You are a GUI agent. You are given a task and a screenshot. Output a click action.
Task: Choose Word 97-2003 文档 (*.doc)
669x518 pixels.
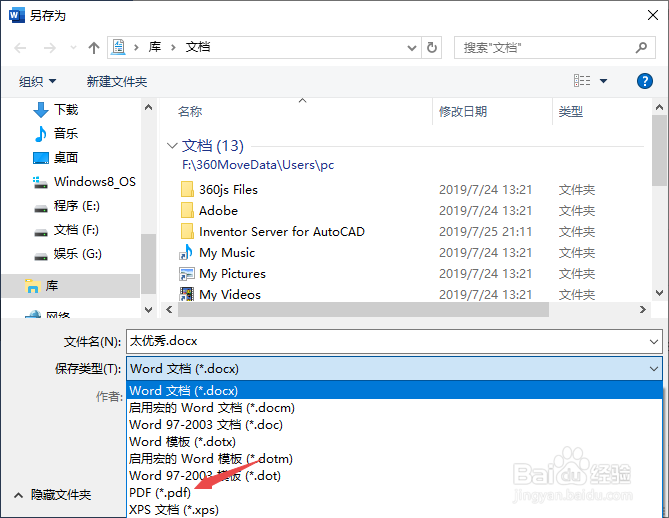click(x=394, y=425)
